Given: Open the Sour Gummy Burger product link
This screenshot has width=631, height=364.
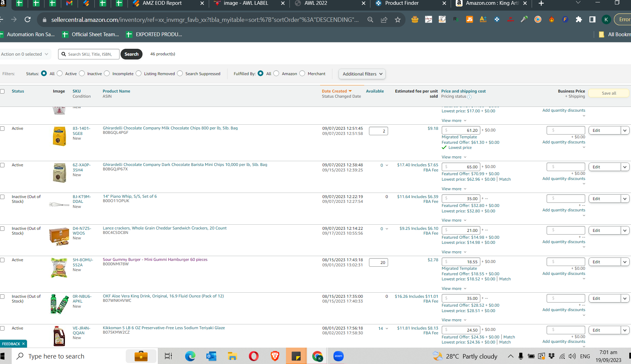Looking at the screenshot, I should [x=155, y=260].
